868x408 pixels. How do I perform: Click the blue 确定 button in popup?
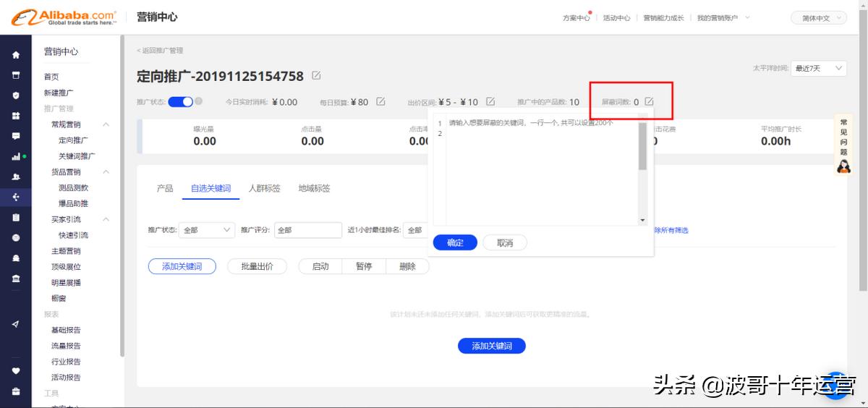pos(455,243)
